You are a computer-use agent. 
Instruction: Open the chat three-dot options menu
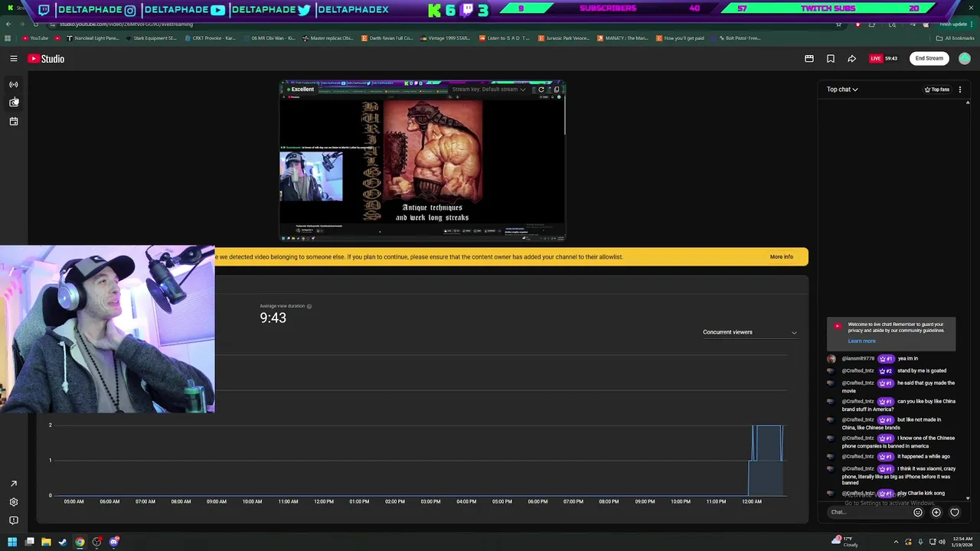coord(960,90)
